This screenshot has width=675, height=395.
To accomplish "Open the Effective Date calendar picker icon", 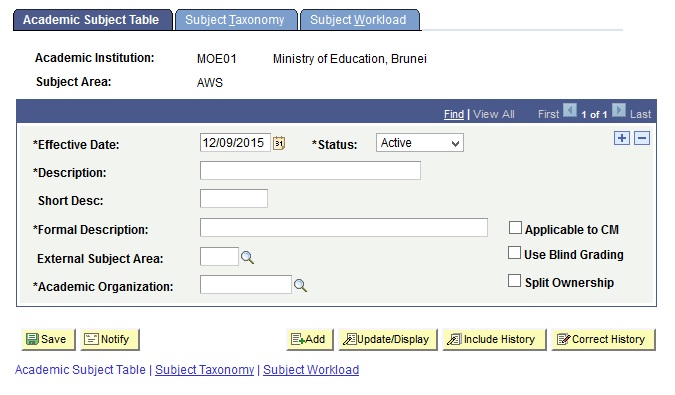I will pyautogui.click(x=279, y=143).
